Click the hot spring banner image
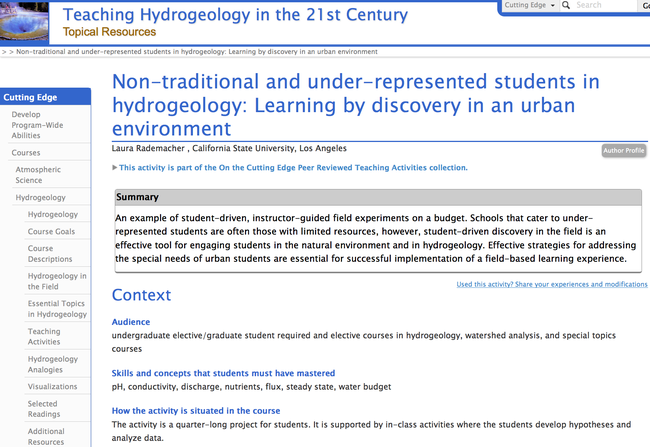The width and height of the screenshot is (650, 447). pos(27,20)
